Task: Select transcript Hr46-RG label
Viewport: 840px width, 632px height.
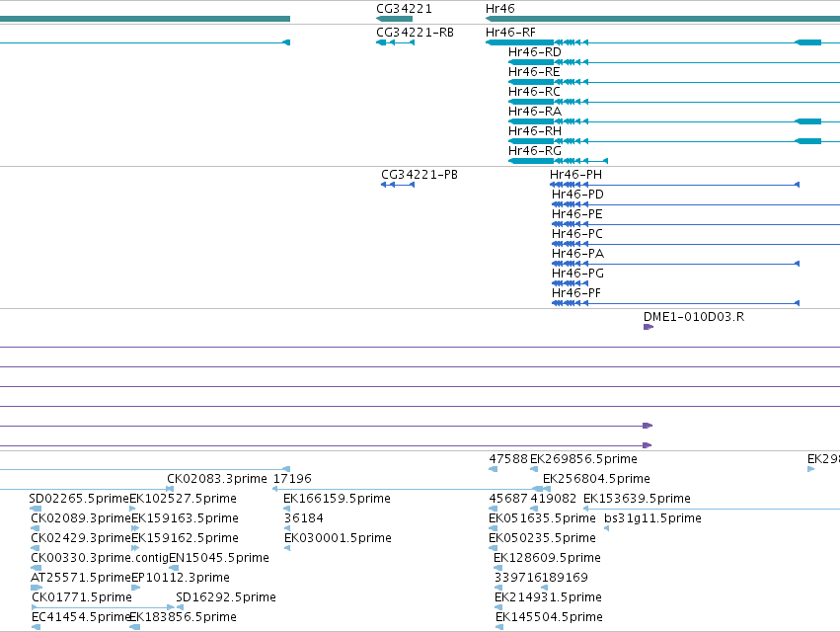Action: (535, 151)
